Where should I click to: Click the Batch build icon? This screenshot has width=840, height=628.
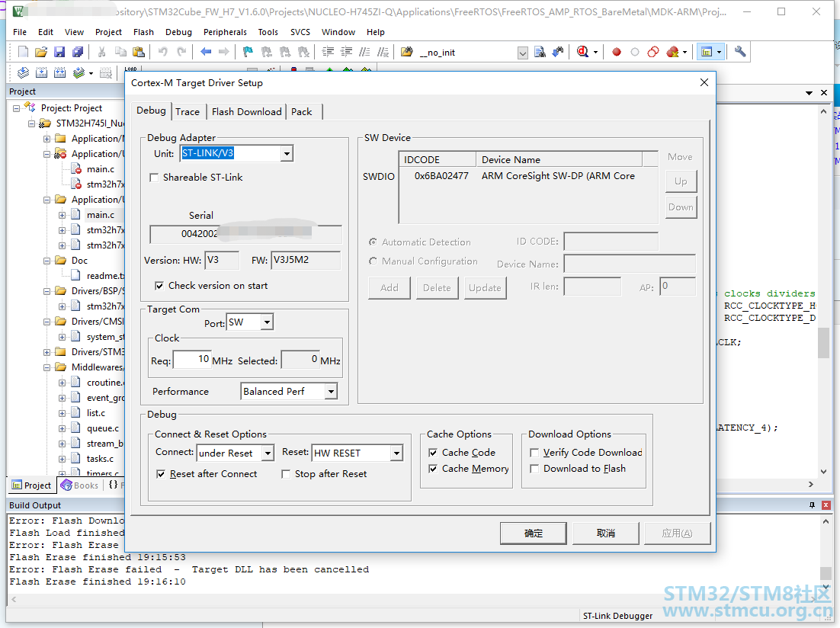pos(79,72)
